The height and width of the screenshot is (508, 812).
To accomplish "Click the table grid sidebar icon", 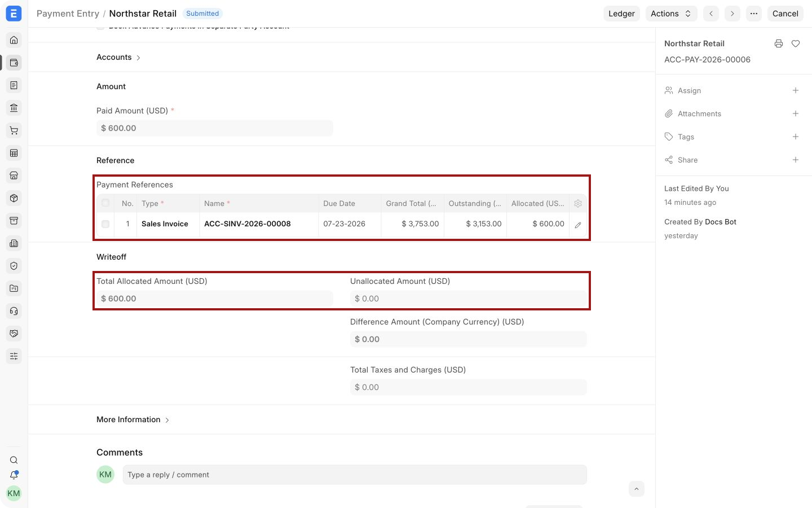I will 14,153.
